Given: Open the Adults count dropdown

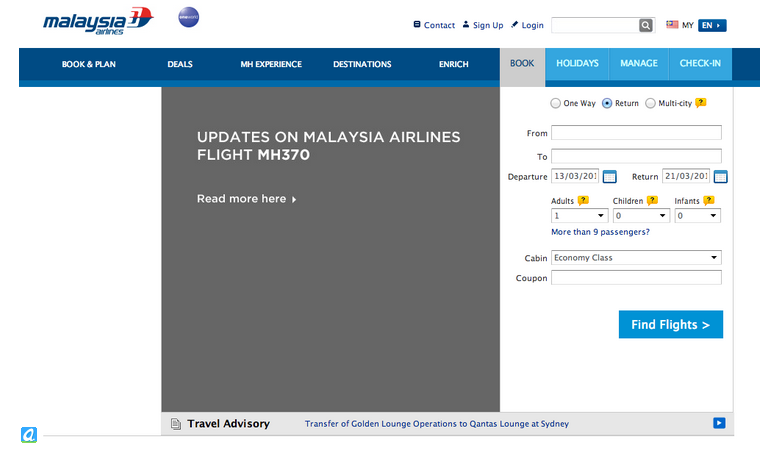Looking at the screenshot, I should pyautogui.click(x=580, y=216).
